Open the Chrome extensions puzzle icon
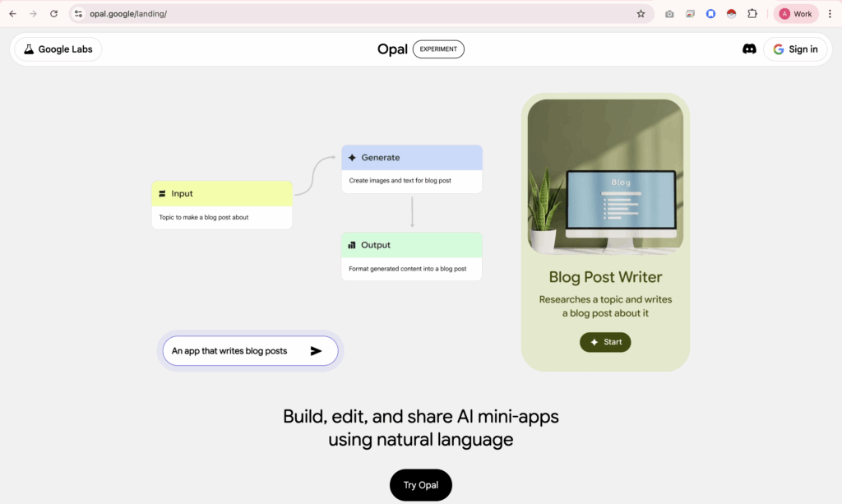 pos(752,13)
